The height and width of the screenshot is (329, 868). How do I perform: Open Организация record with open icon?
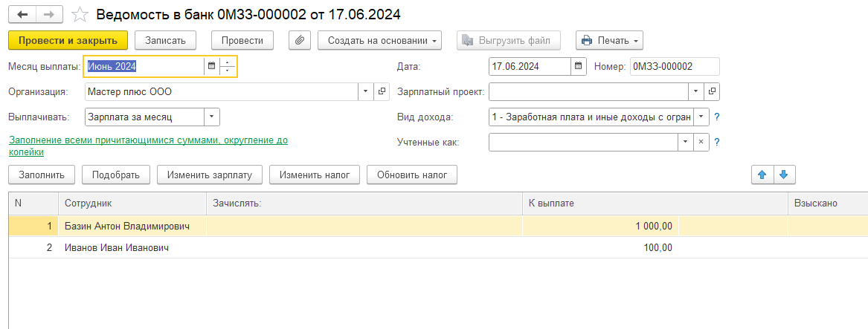point(382,92)
